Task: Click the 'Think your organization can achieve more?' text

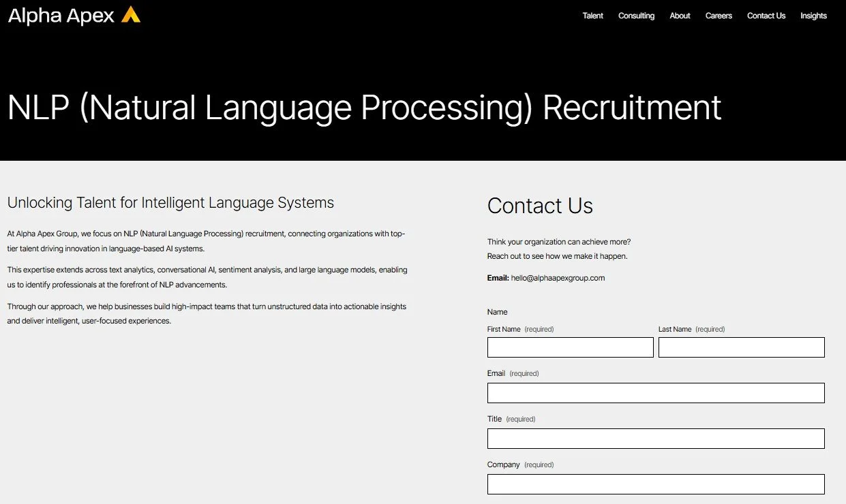Action: tap(559, 242)
